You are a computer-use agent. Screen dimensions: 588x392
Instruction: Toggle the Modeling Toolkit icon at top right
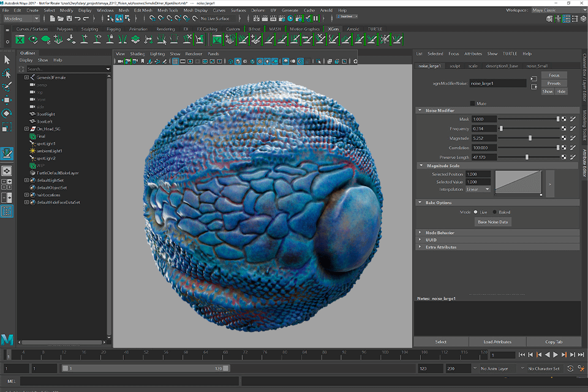pyautogui.click(x=549, y=18)
